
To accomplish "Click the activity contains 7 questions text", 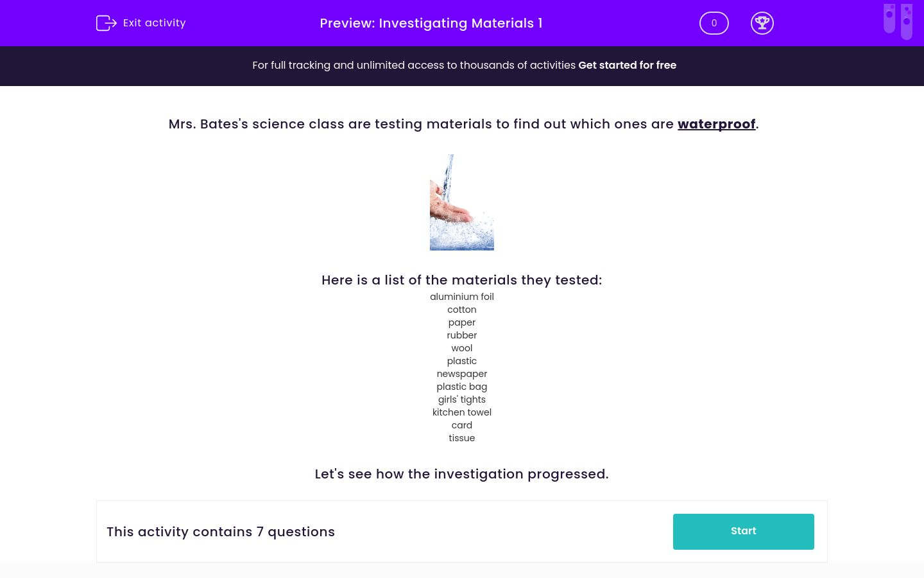I will 221,532.
